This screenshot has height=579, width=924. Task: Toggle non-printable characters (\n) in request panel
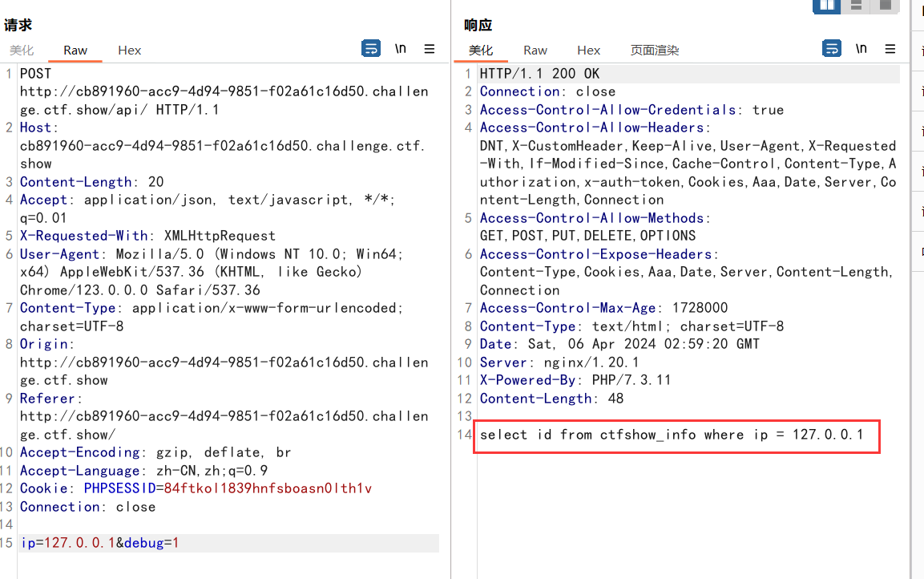[401, 49]
